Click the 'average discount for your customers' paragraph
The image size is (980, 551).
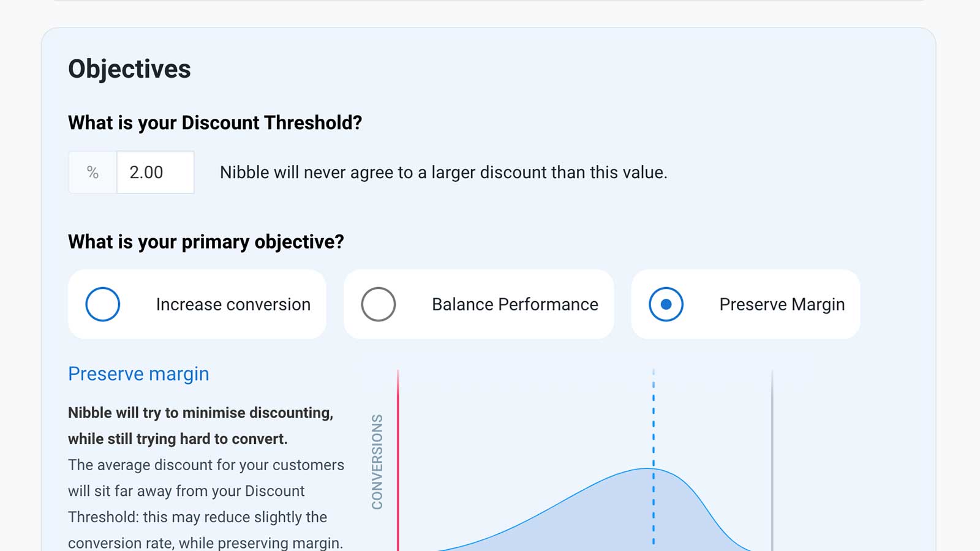pyautogui.click(x=206, y=504)
